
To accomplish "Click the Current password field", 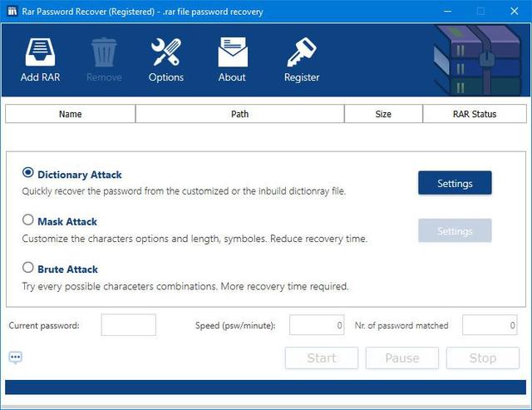I will click(128, 325).
